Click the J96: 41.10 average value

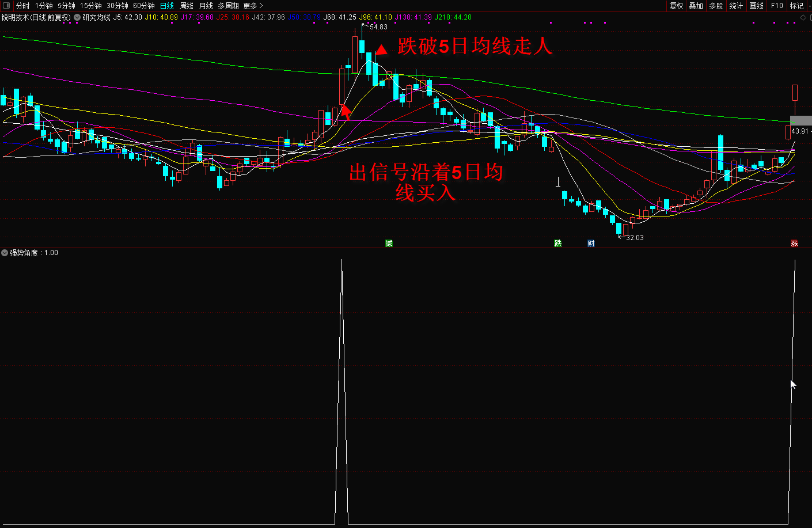375,17
